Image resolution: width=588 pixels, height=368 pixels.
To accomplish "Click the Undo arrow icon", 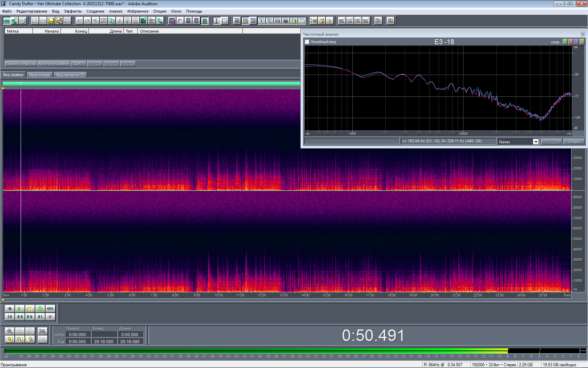I will click(79, 21).
